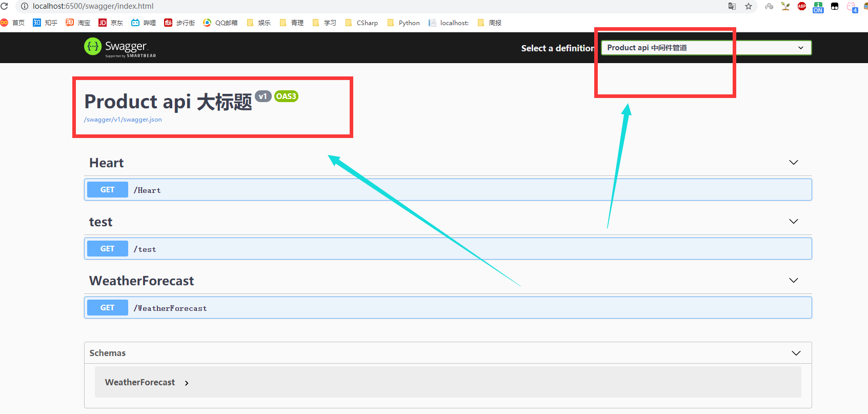Open the 周报 bookmark folder
Image resolution: width=868 pixels, height=414 pixels.
pos(490,23)
